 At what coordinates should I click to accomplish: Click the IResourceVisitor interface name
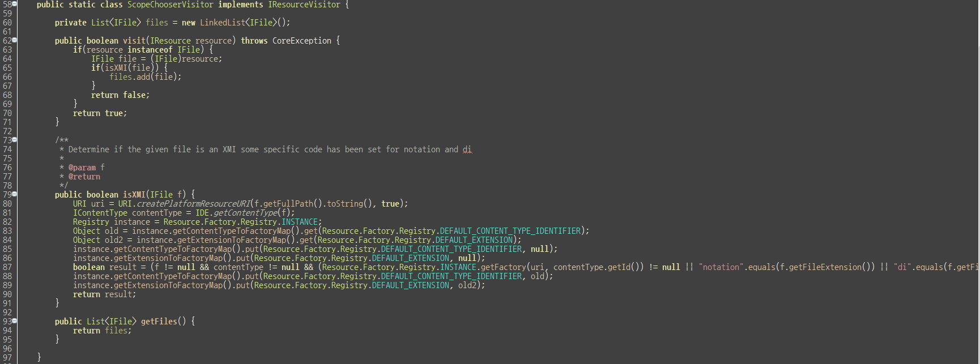pos(304,5)
